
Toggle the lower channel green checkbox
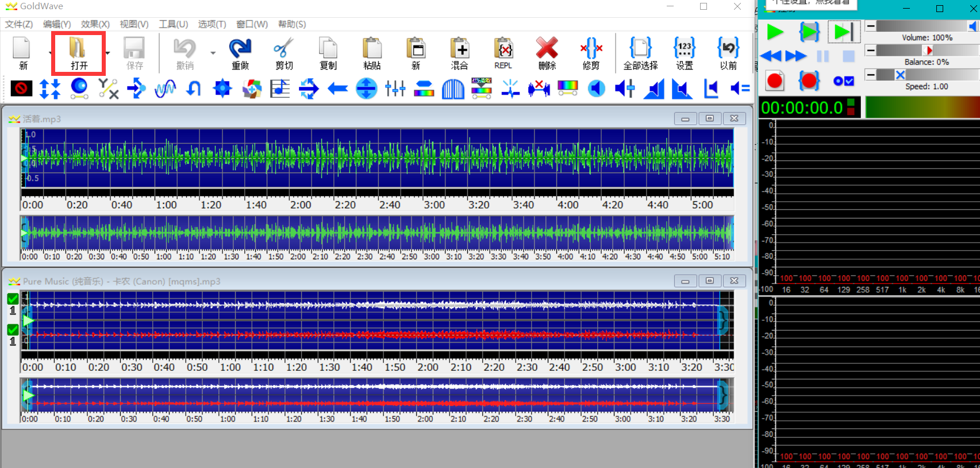(13, 330)
